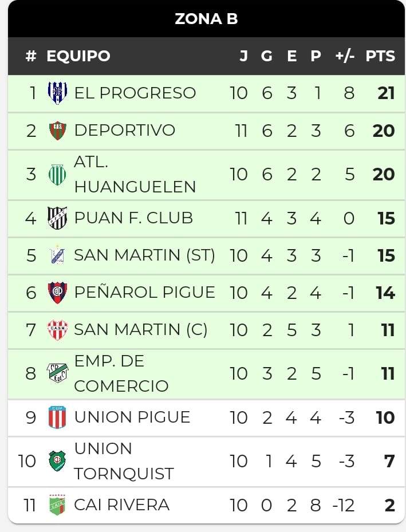This screenshot has width=406, height=532.
Task: Click the San Martin (ST) crest
Action: click(x=57, y=255)
